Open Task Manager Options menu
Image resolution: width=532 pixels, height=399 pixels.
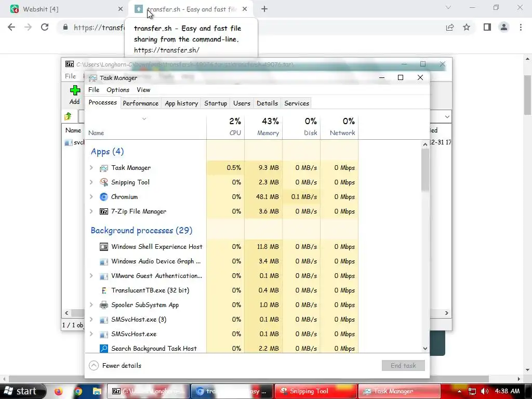(118, 89)
